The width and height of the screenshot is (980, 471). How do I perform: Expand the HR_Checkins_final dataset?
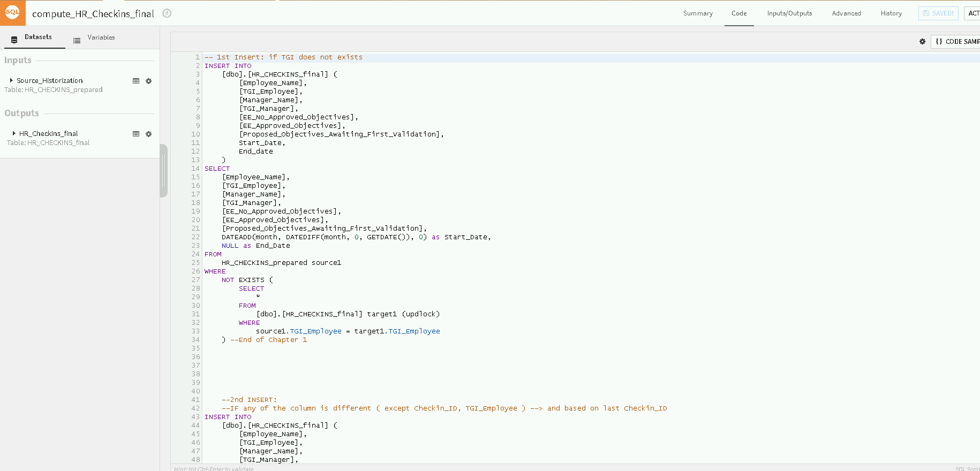[14, 133]
